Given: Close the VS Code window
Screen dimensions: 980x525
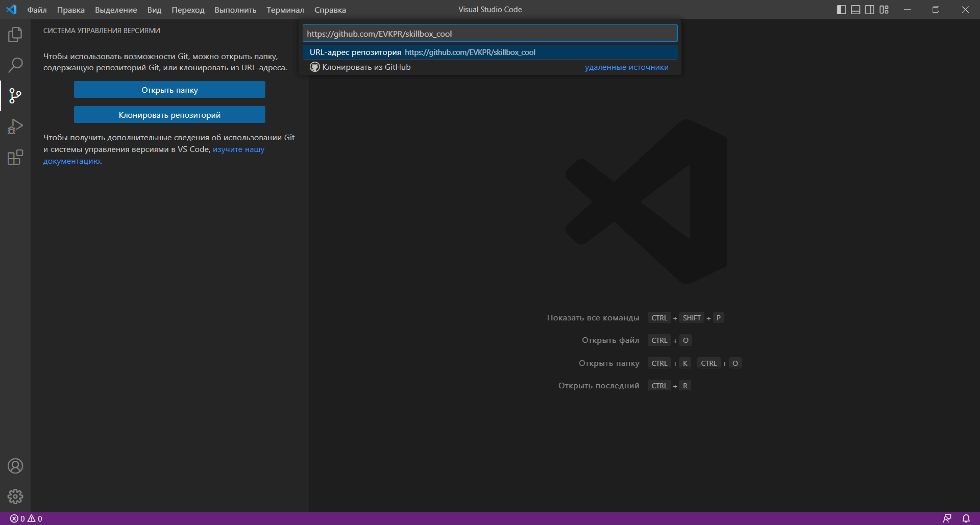Looking at the screenshot, I should (x=965, y=10).
